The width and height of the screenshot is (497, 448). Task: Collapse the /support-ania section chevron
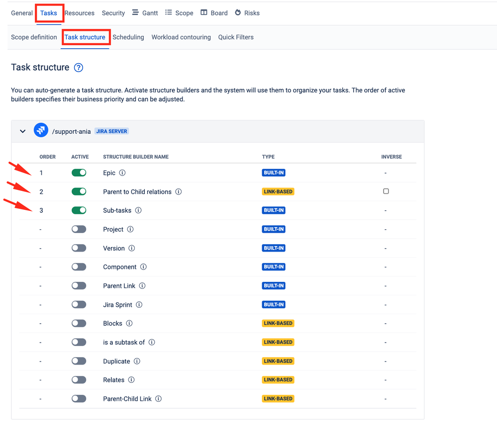pos(22,131)
